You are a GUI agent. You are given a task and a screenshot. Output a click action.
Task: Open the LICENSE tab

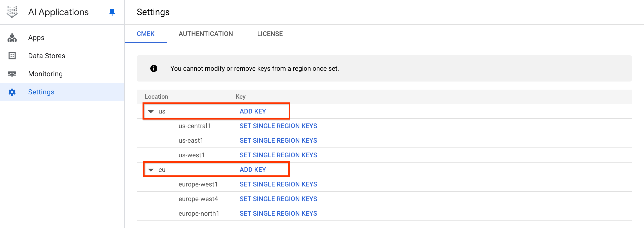(x=269, y=34)
